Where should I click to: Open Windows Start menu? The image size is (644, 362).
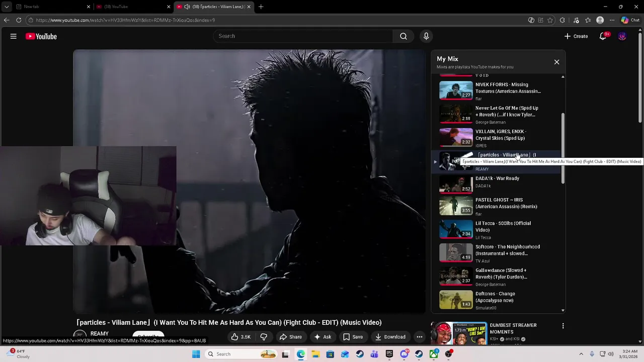coord(196,354)
